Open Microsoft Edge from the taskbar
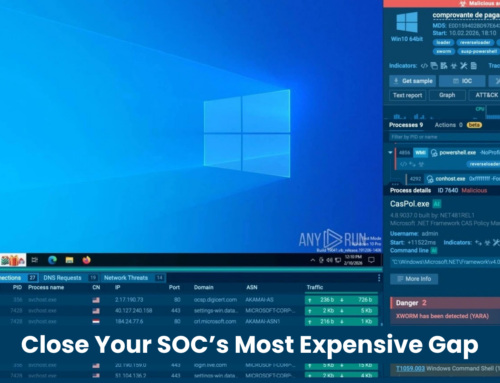This screenshot has height=383, width=500. pos(52,260)
